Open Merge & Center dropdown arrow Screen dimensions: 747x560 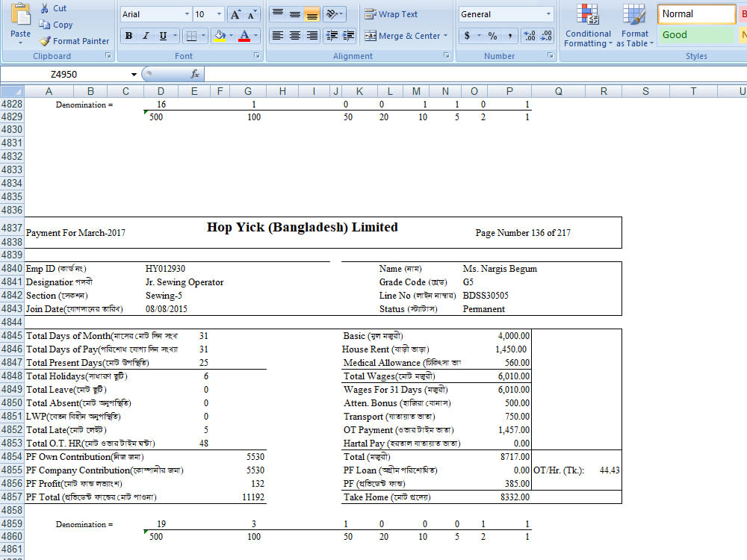click(x=446, y=36)
